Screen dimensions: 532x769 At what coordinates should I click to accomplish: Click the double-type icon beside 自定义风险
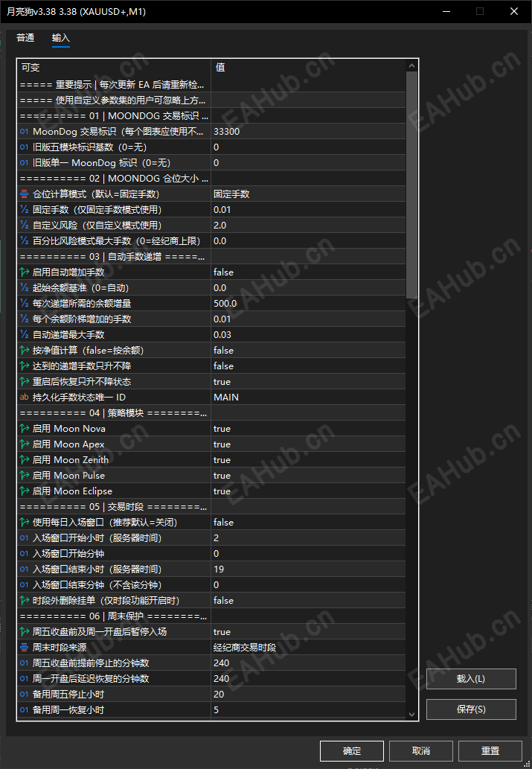(x=24, y=225)
